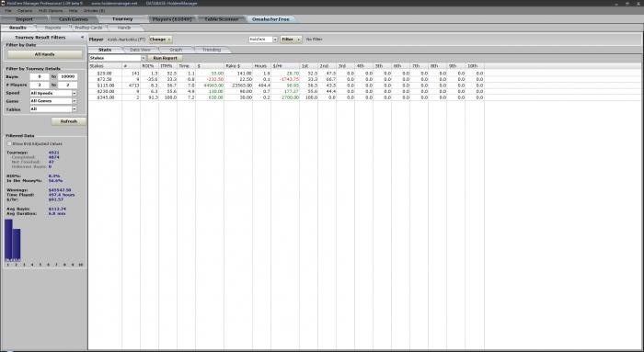Open the Help menu
Viewport: 644px width, 352px height.
73,11
